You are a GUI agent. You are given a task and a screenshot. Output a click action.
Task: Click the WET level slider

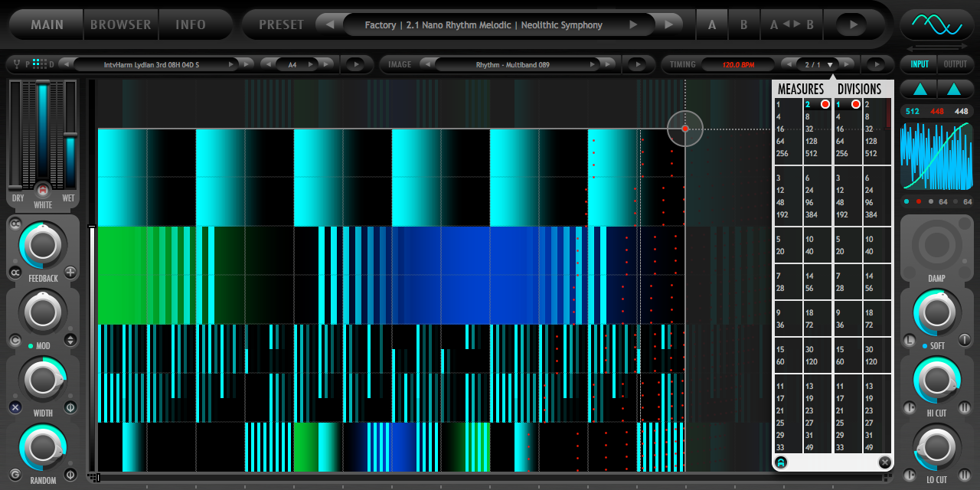pyautogui.click(x=70, y=134)
